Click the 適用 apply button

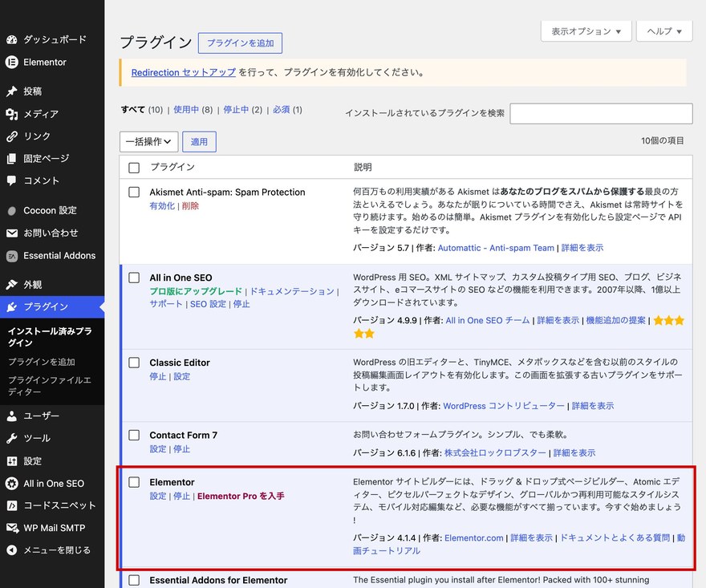pos(199,142)
